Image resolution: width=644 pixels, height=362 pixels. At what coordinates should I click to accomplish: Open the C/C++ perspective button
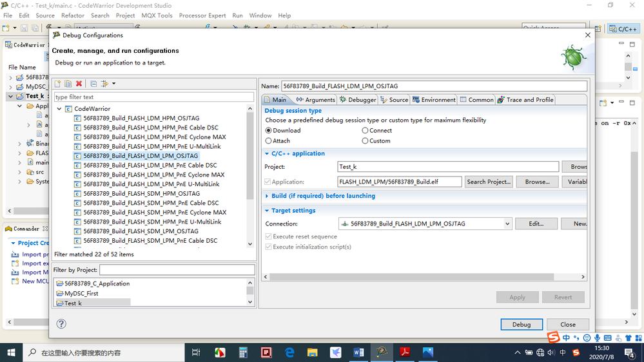(x=623, y=29)
